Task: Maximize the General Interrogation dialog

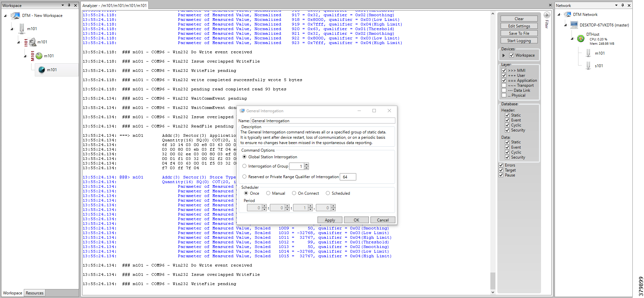Action: (374, 111)
